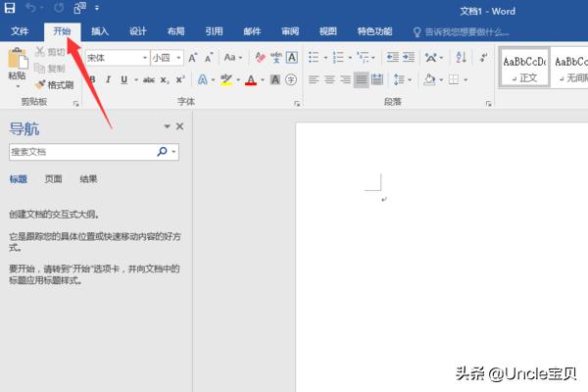This screenshot has height=392, width=588.
Task: Open the 插入 (Insert) ribbon tab
Action: tap(100, 31)
